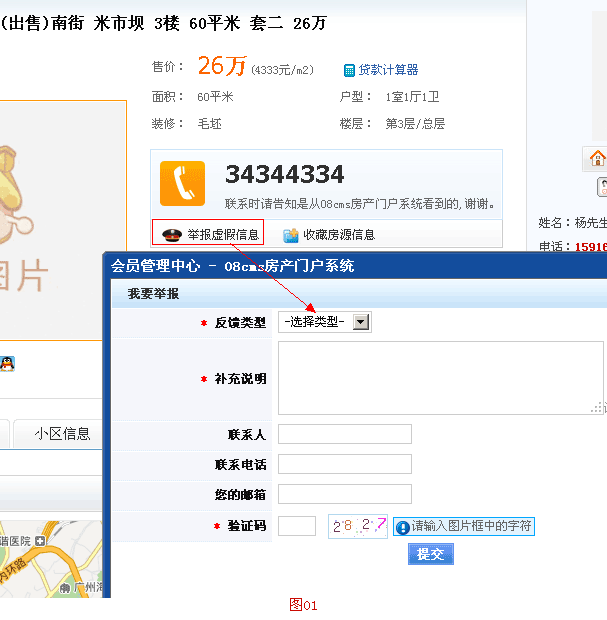This screenshot has height=620, width=607.
Task: Click the folder icon beside 收藏房源信息
Action: pos(291,235)
